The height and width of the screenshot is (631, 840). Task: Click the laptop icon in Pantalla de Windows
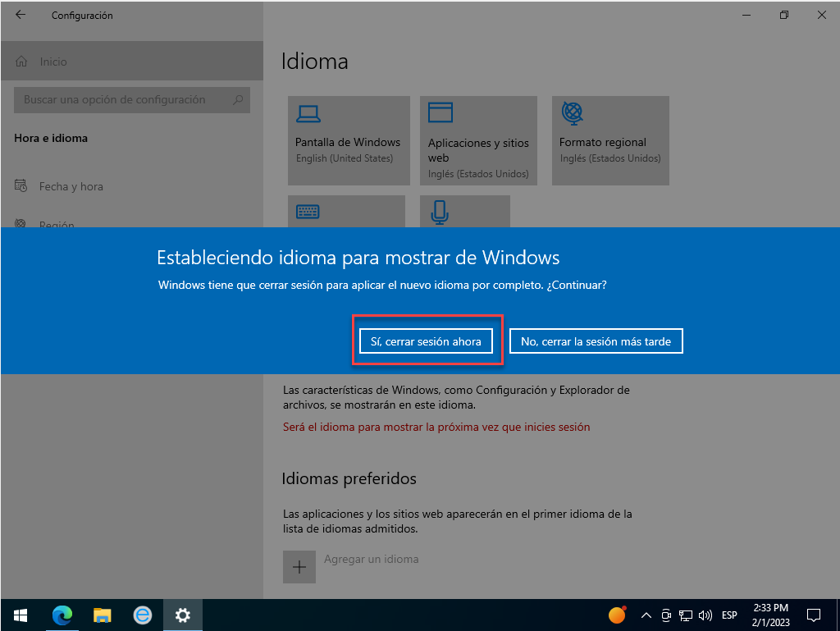308,113
